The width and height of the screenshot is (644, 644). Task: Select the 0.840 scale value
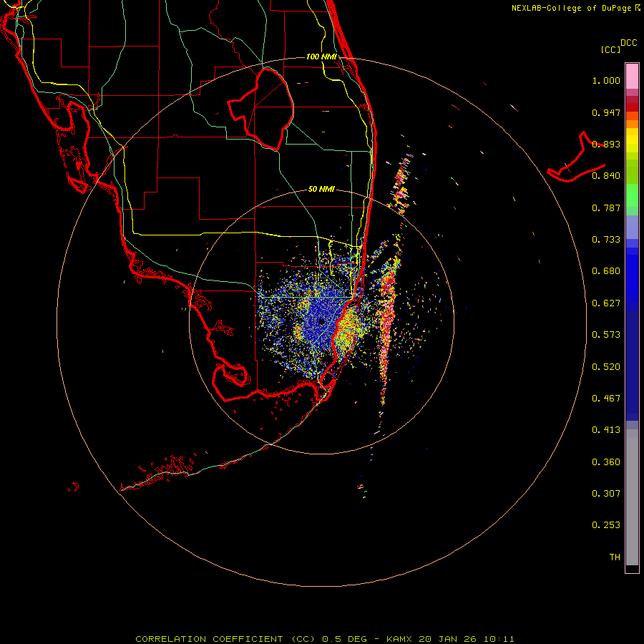click(606, 176)
